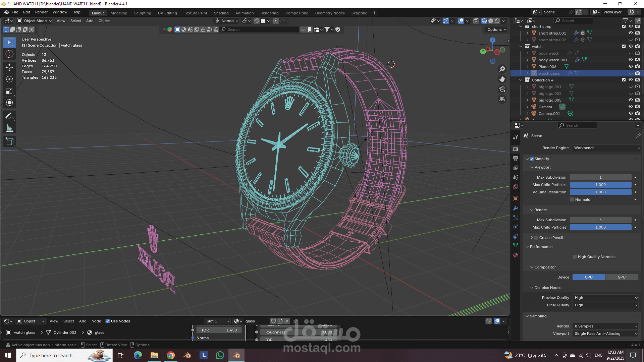Viewport: 644px width, 362px height.
Task: Pick the Transform tool
Action: coord(9,103)
